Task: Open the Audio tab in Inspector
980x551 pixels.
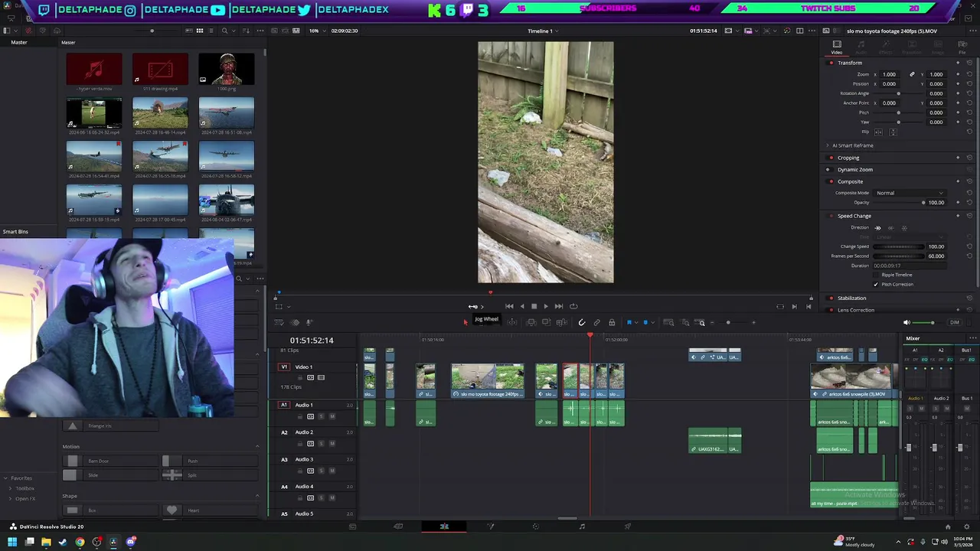Action: [x=861, y=47]
